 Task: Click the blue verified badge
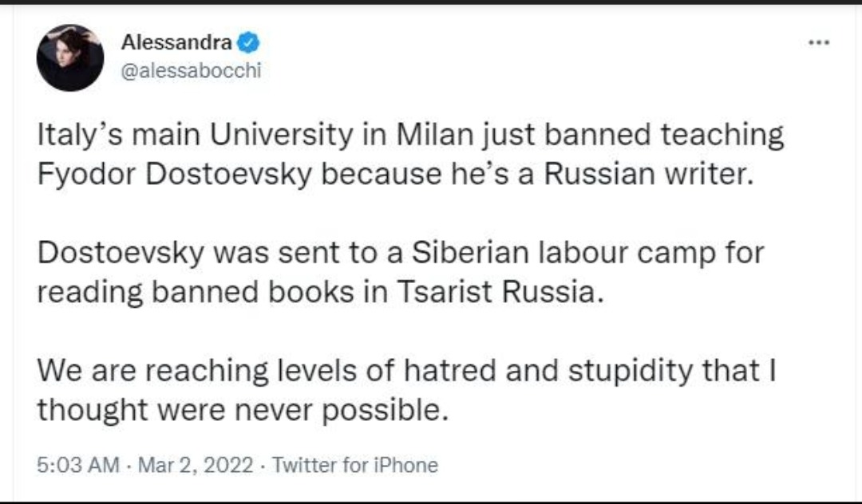click(249, 41)
